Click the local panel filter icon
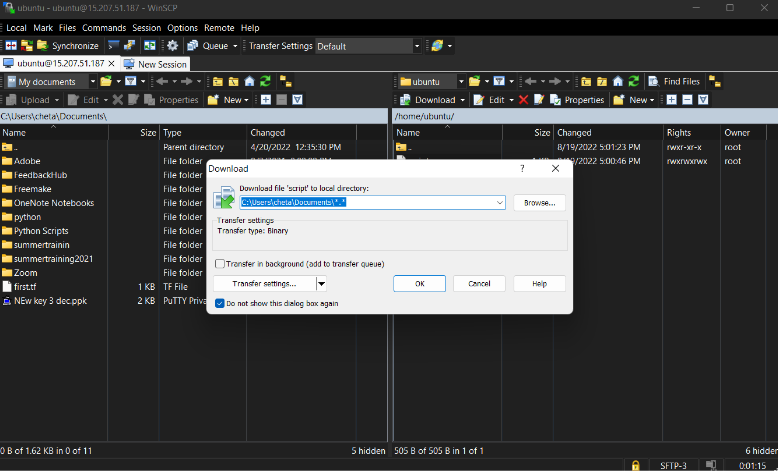This screenshot has height=472, width=778. (x=130, y=81)
